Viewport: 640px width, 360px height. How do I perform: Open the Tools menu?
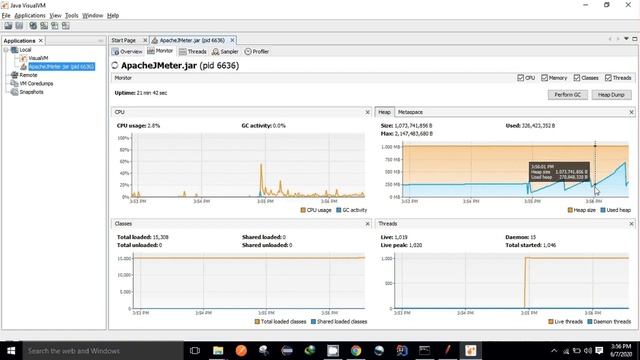[x=71, y=16]
